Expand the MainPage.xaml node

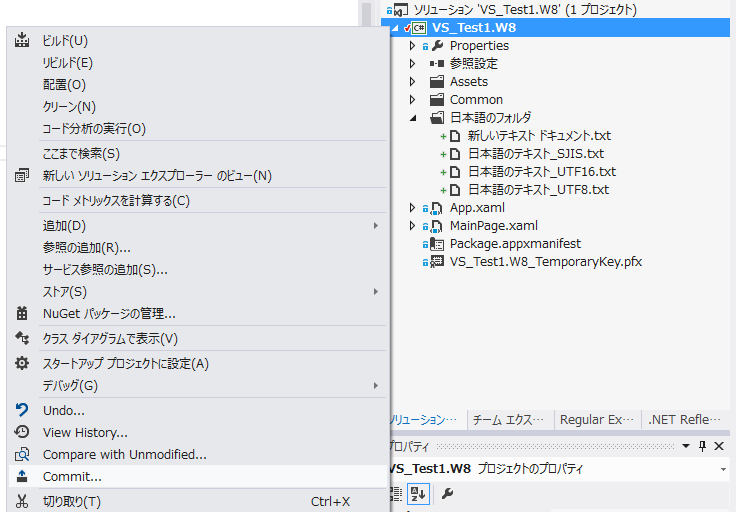412,226
